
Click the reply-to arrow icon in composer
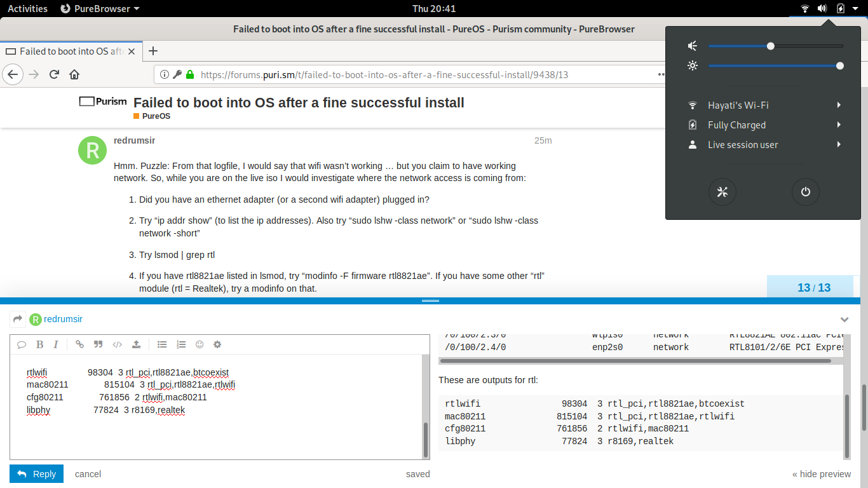pyautogui.click(x=18, y=319)
